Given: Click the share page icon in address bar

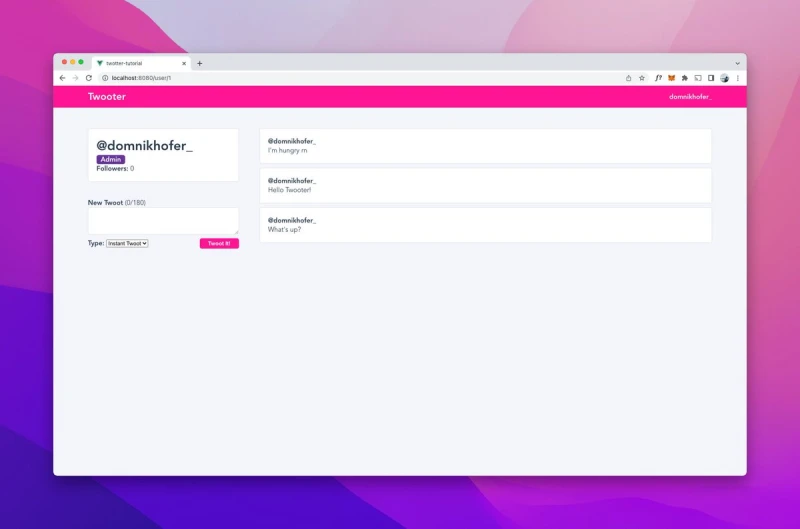Looking at the screenshot, I should point(629,78).
